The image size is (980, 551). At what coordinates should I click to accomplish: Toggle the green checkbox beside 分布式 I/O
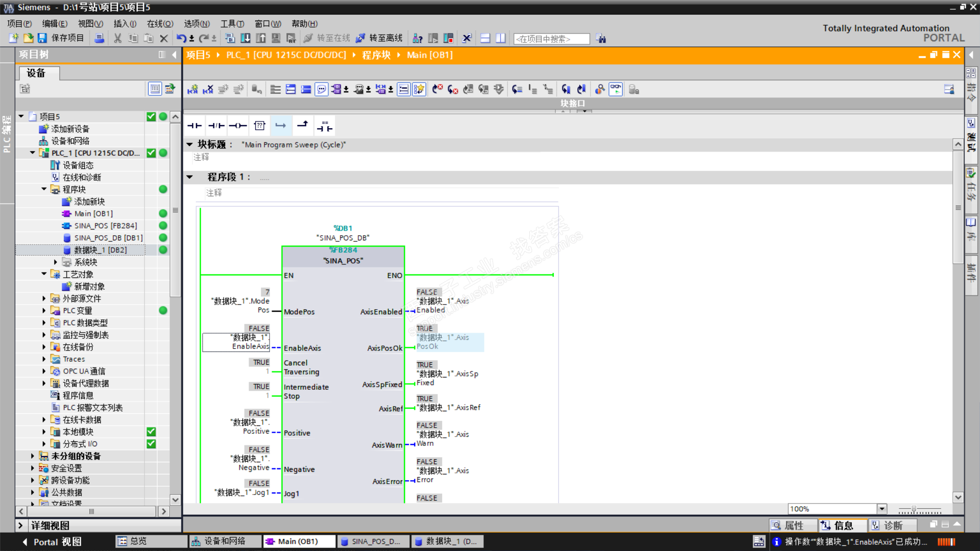click(x=151, y=444)
